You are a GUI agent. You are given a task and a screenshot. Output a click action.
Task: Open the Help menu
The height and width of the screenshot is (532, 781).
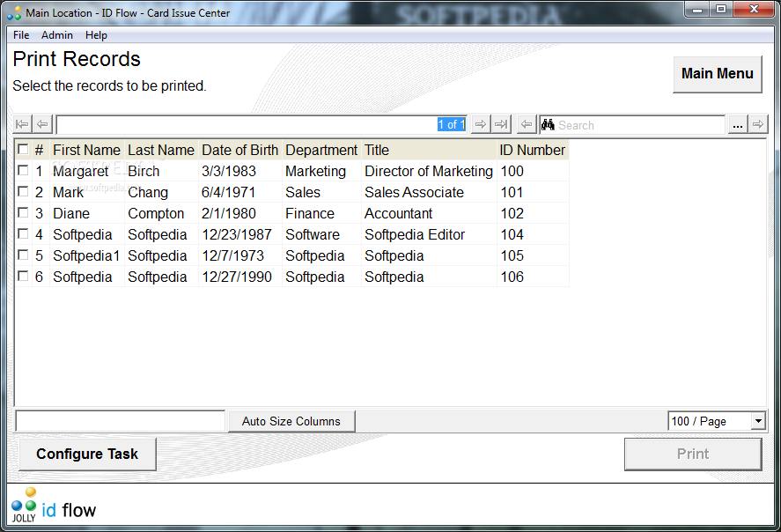point(96,35)
